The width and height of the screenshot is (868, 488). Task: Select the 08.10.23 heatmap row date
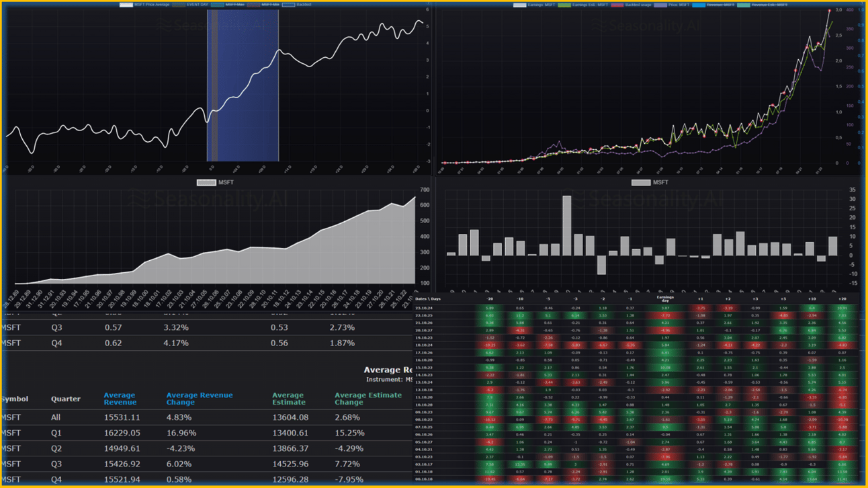424,419
